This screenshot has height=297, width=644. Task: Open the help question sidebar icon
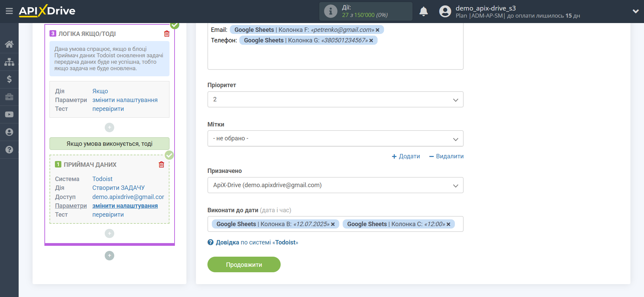coord(9,150)
